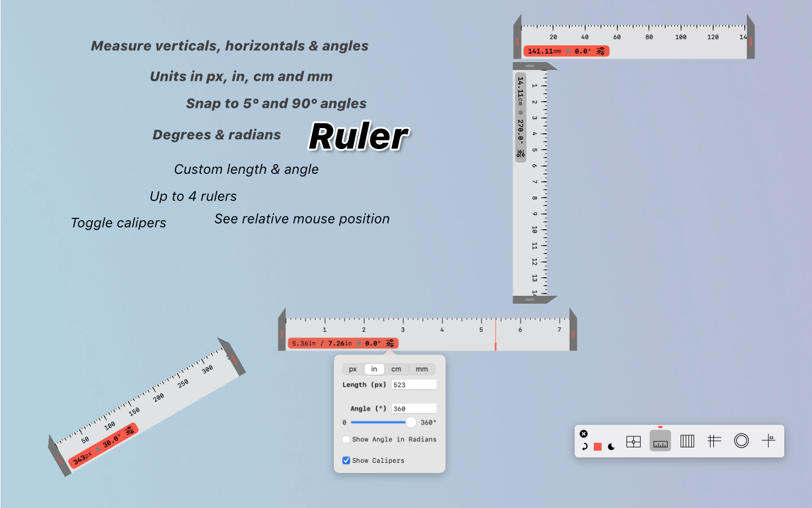812x508 pixels.
Task: Select the Ruler tool in the palette
Action: [660, 441]
